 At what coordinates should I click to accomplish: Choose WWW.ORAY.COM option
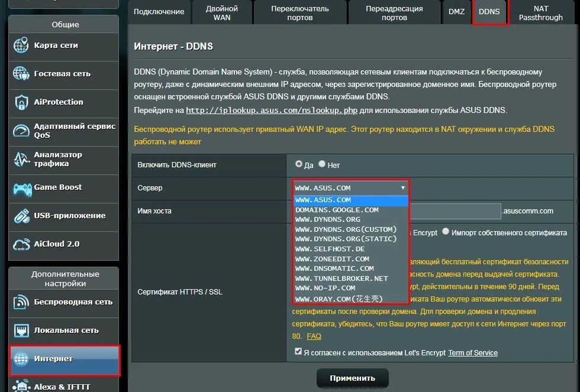pos(351,299)
